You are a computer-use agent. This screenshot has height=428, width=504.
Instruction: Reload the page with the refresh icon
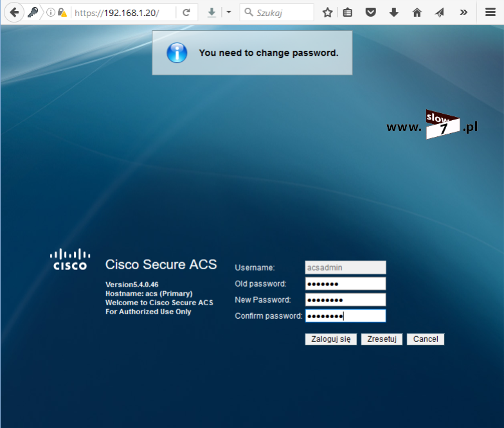point(186,13)
